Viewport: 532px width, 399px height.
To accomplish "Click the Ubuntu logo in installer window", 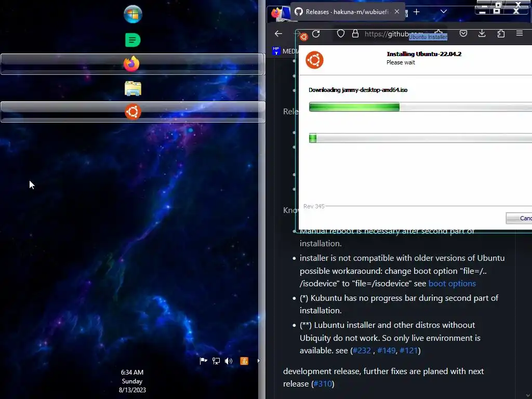I will click(314, 60).
